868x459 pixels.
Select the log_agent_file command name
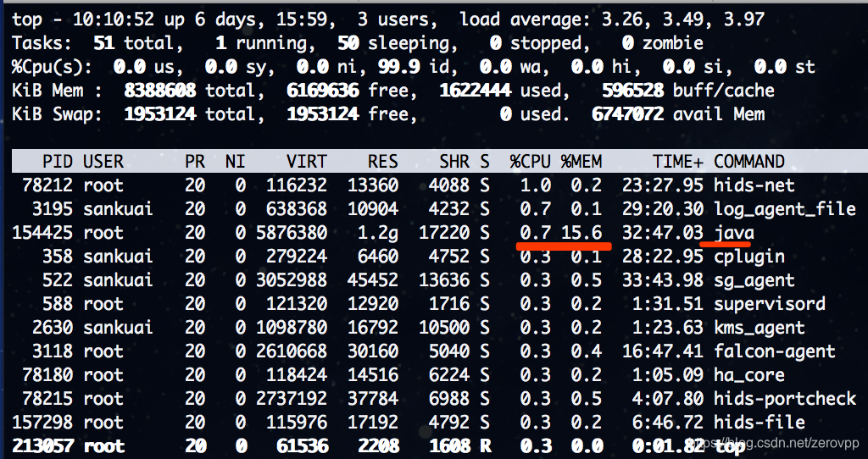pos(784,209)
